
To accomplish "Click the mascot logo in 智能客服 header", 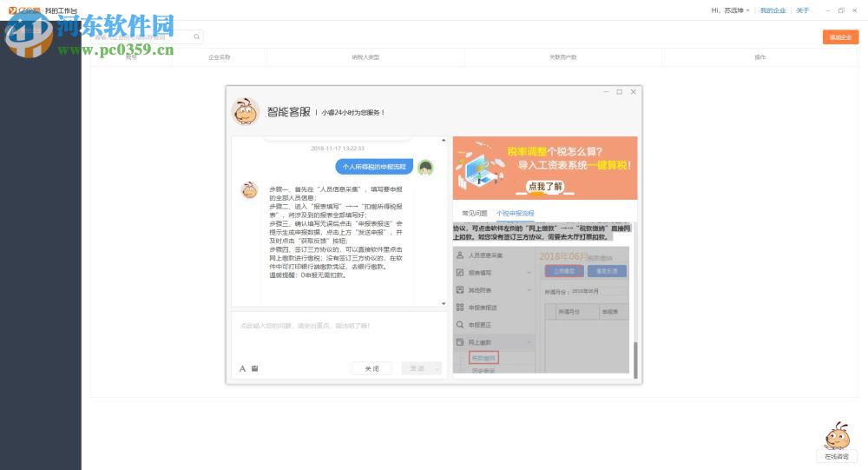I will click(246, 111).
